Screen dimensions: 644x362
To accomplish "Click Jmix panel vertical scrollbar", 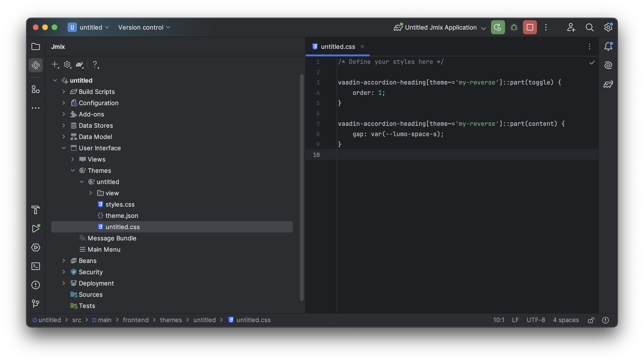I will pos(302,188).
